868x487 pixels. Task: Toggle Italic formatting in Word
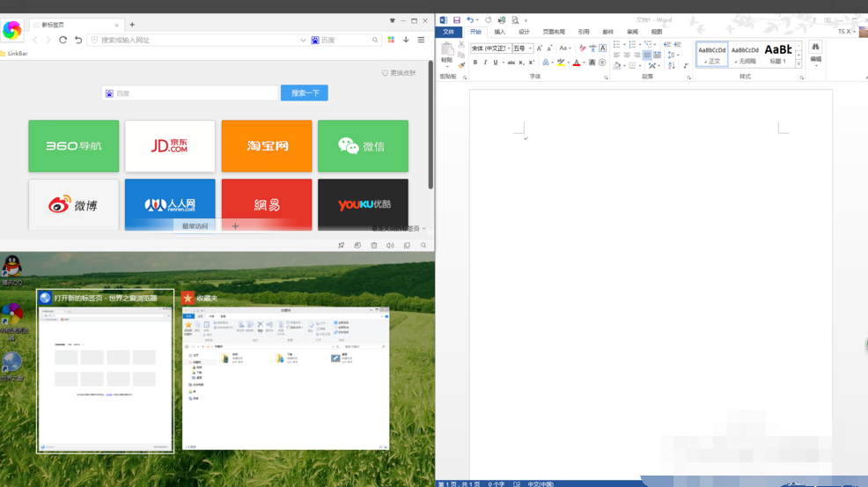click(485, 63)
